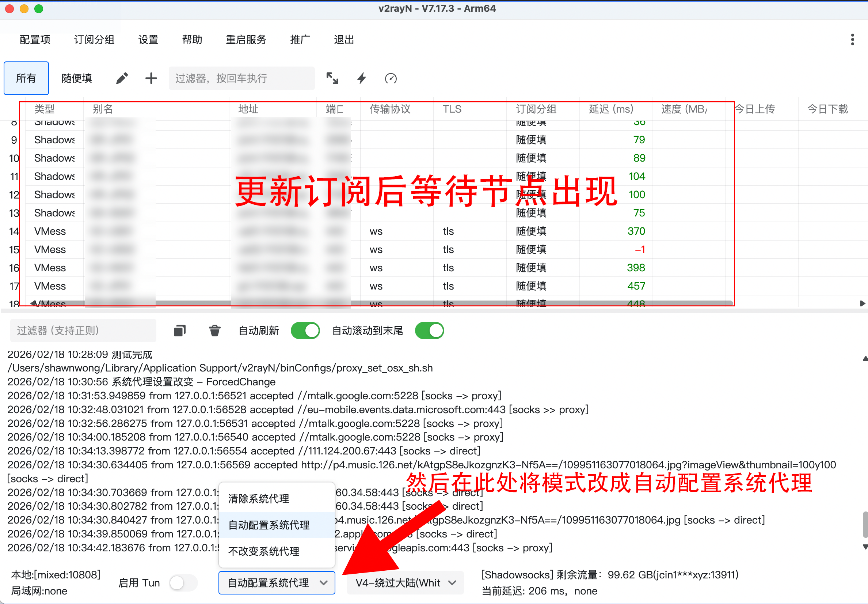Open the 配置项 menu
Viewport: 868px width, 604px height.
[35, 39]
